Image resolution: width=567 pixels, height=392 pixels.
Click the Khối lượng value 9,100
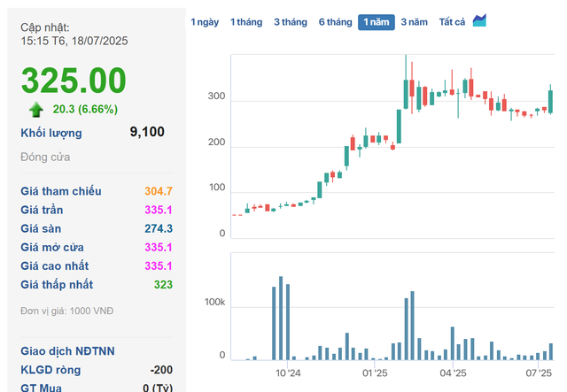tap(146, 133)
